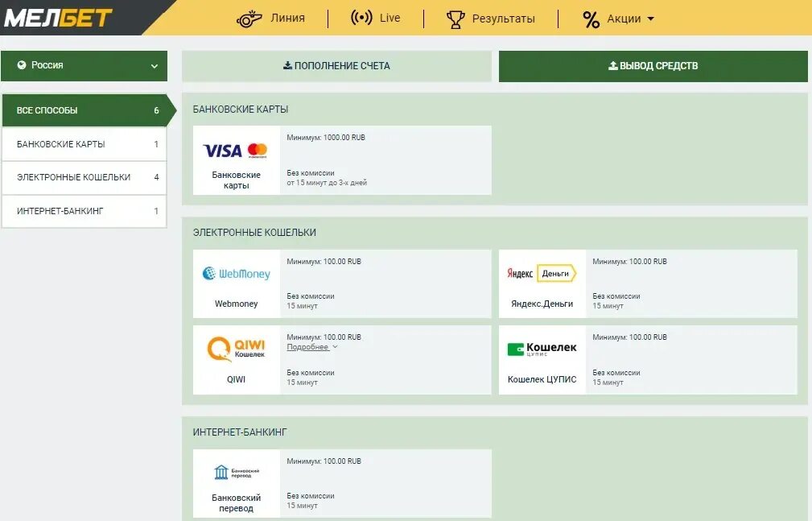Click the Visa logo

[222, 151]
